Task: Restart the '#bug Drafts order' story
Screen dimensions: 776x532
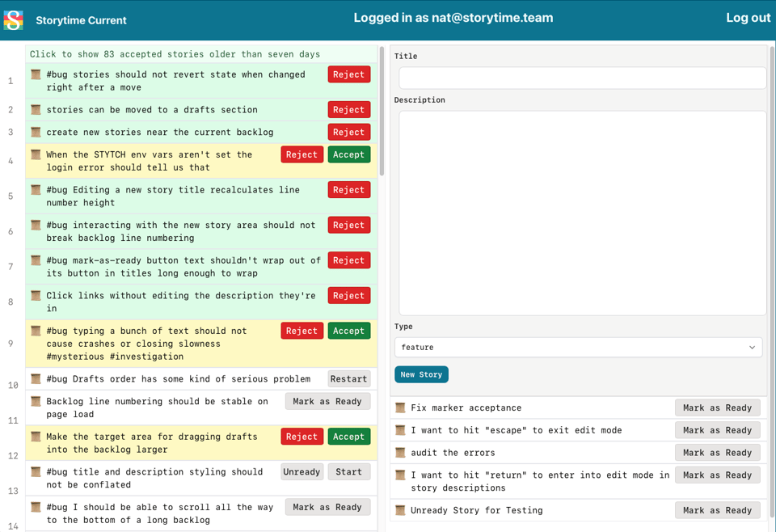Action: [x=348, y=378]
